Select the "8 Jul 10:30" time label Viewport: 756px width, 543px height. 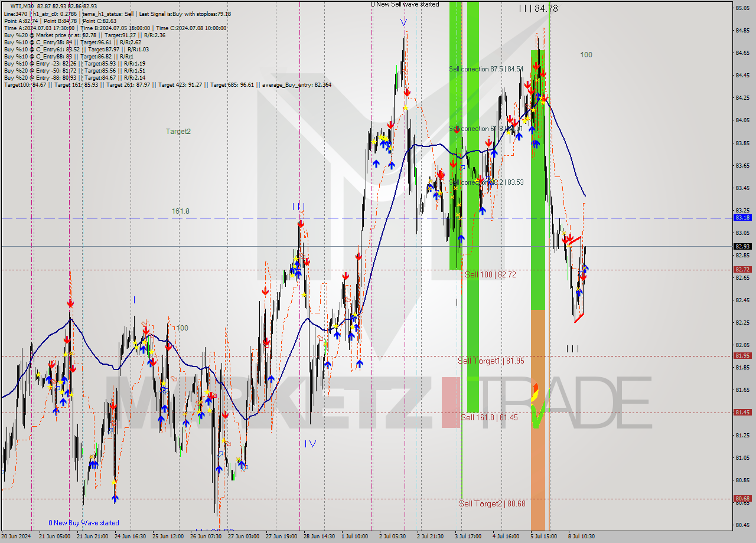[581, 537]
